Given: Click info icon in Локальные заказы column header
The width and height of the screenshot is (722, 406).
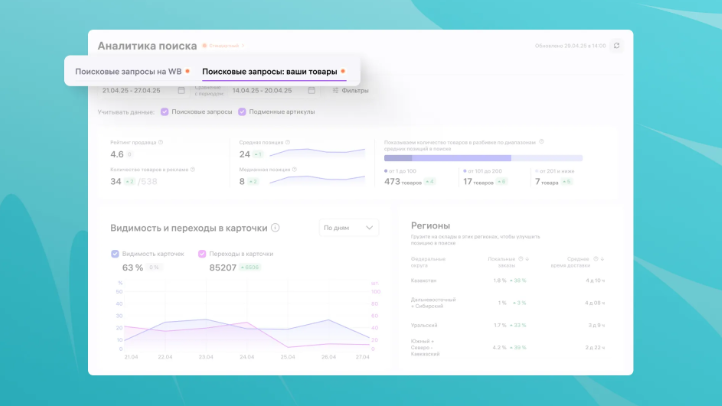Looking at the screenshot, I should coord(521,259).
